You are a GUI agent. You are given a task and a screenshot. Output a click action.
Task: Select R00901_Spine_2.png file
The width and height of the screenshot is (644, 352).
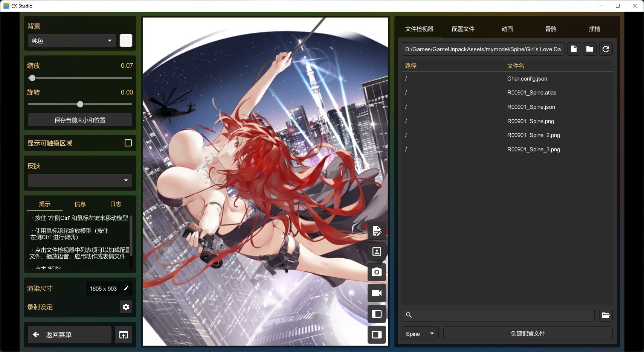coord(507,135)
